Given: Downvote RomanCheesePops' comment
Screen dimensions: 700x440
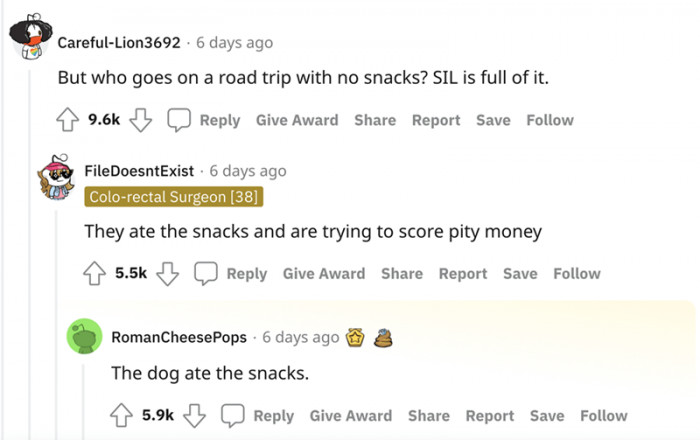Looking at the screenshot, I should pyautogui.click(x=194, y=416).
